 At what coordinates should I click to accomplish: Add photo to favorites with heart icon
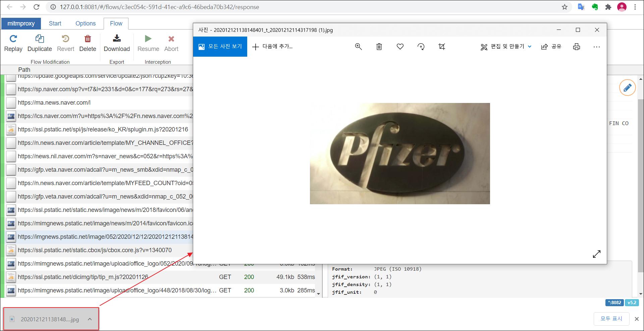pos(400,47)
